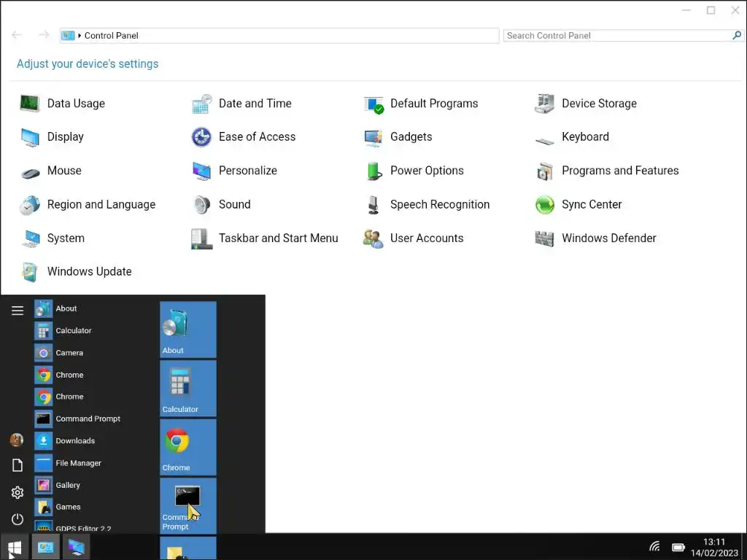Click the Windows Start button on taskbar
Viewport: 747px width, 560px height.
(15, 547)
